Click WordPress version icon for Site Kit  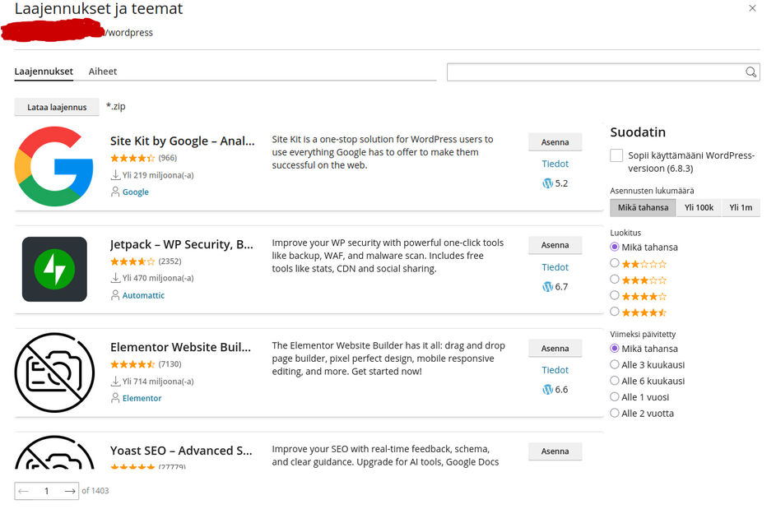click(547, 183)
